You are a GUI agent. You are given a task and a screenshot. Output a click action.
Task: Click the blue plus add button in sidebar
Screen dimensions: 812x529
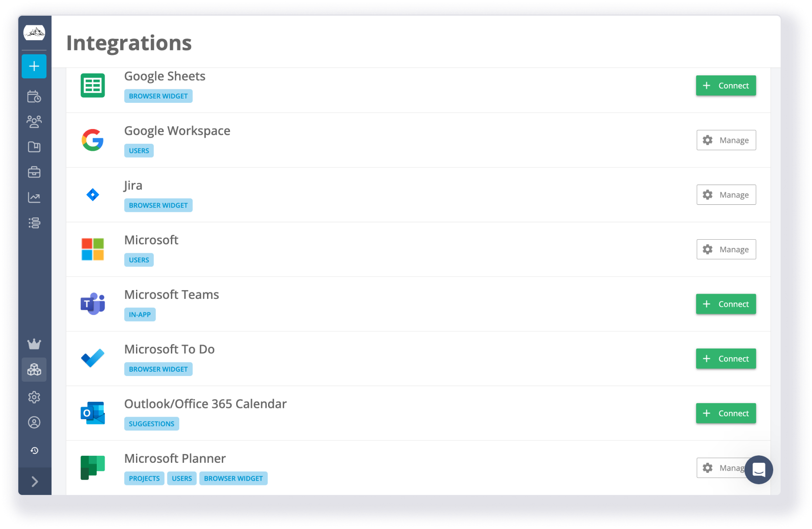coord(34,66)
